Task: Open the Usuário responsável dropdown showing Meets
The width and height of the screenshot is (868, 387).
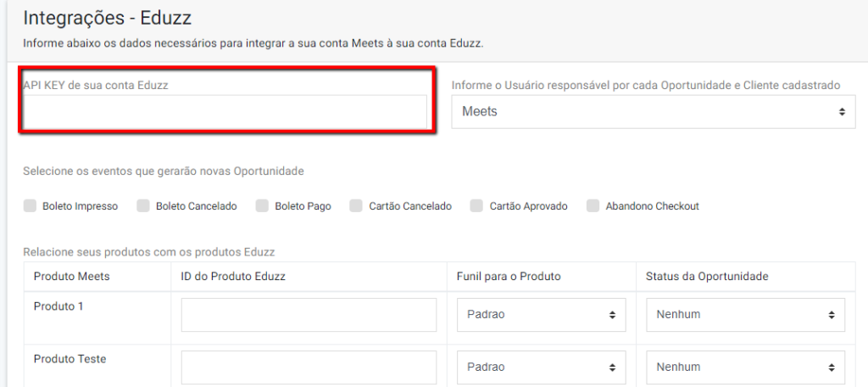Action: point(654,111)
